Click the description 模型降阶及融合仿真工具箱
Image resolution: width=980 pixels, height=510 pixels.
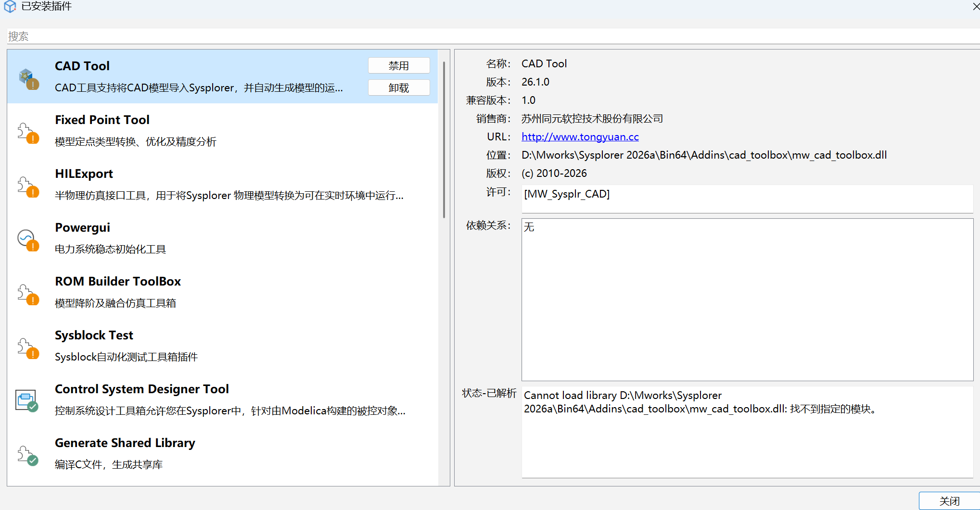tap(115, 303)
